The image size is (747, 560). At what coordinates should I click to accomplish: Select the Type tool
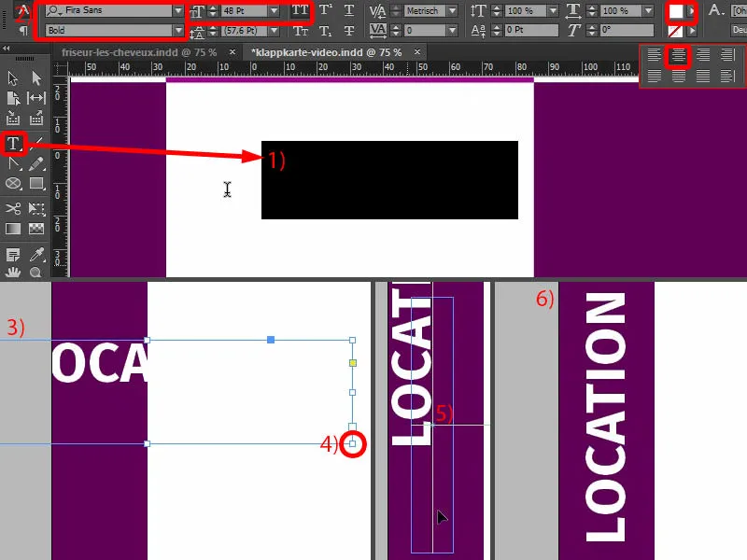[13, 144]
